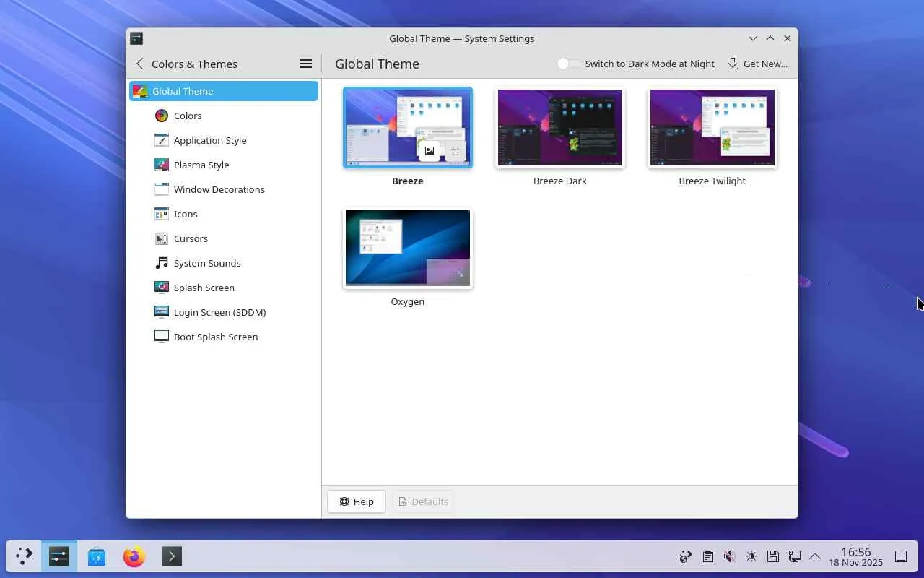Launch Discover from the taskbar
924x578 pixels.
(97, 556)
